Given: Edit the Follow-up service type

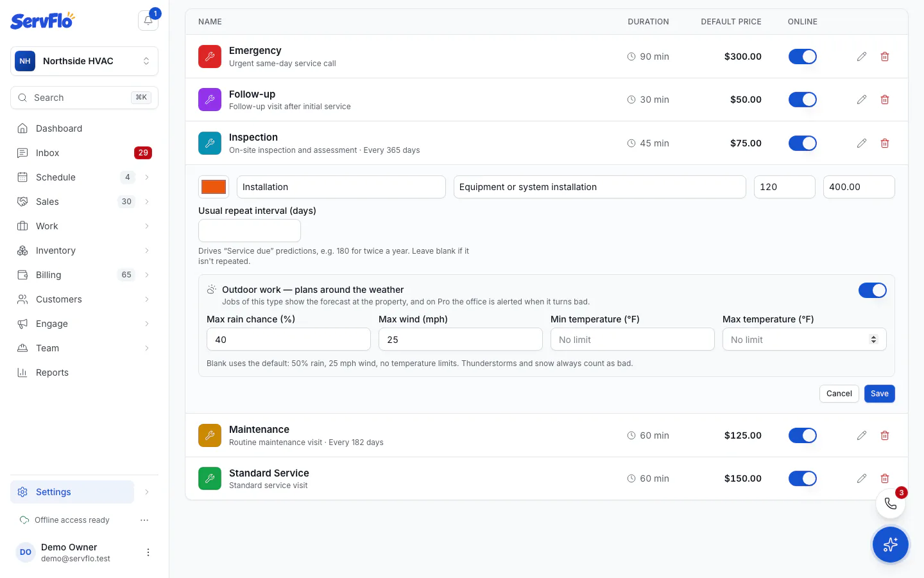Looking at the screenshot, I should [862, 100].
